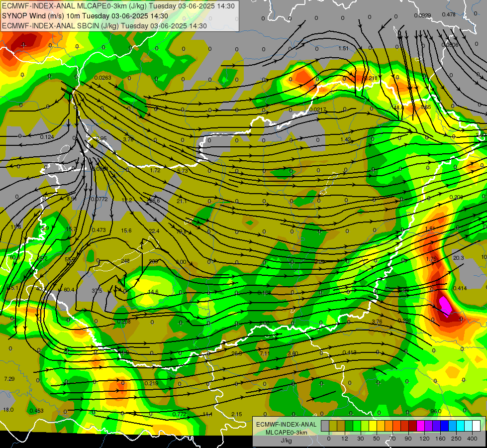Screen dimensions: 487x448
Task: Click the MLCAPE0-3km title line at top
Action: click(x=118, y=6)
